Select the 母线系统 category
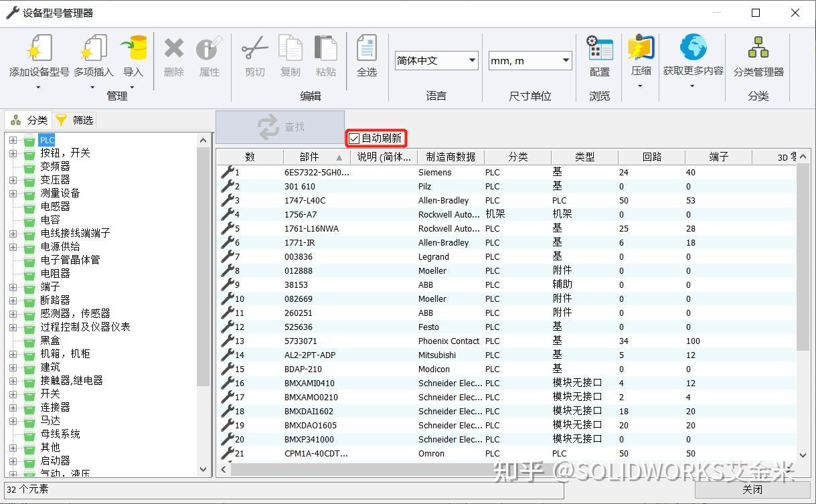816x504 pixels. click(x=60, y=434)
